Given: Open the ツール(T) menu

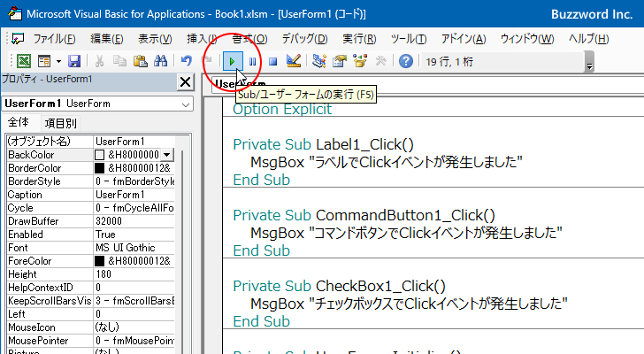Looking at the screenshot, I should 409,39.
